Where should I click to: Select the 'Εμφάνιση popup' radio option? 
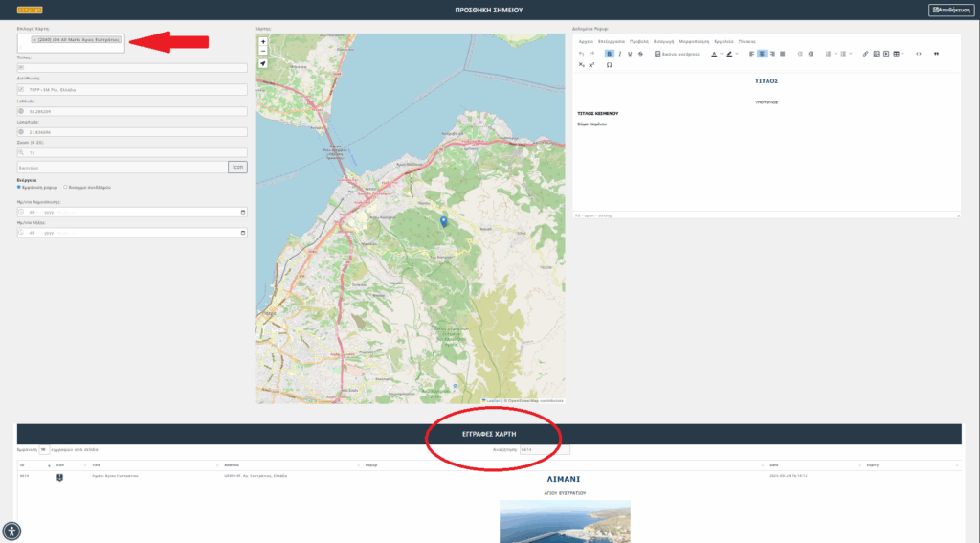(x=20, y=187)
